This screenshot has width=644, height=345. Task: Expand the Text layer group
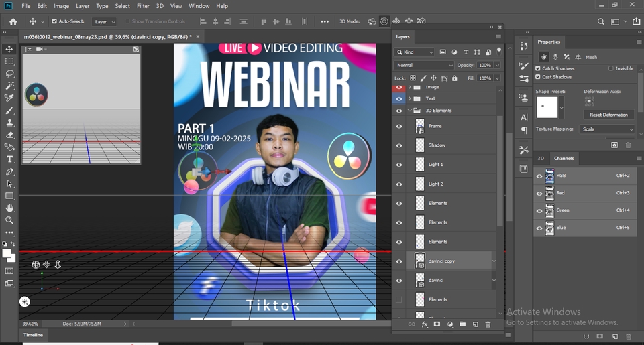(409, 99)
